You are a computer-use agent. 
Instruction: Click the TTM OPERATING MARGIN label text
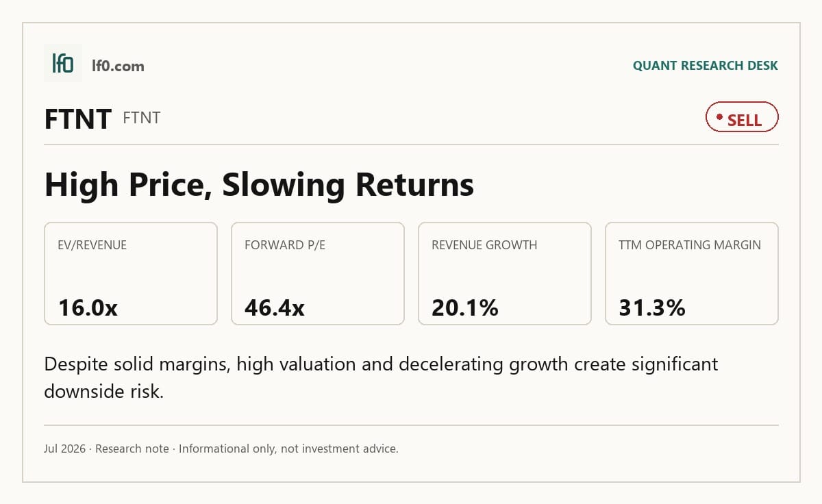coord(690,245)
